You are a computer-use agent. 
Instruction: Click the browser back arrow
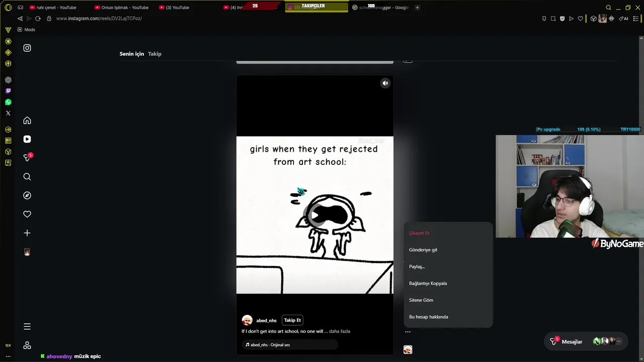(x=20, y=19)
